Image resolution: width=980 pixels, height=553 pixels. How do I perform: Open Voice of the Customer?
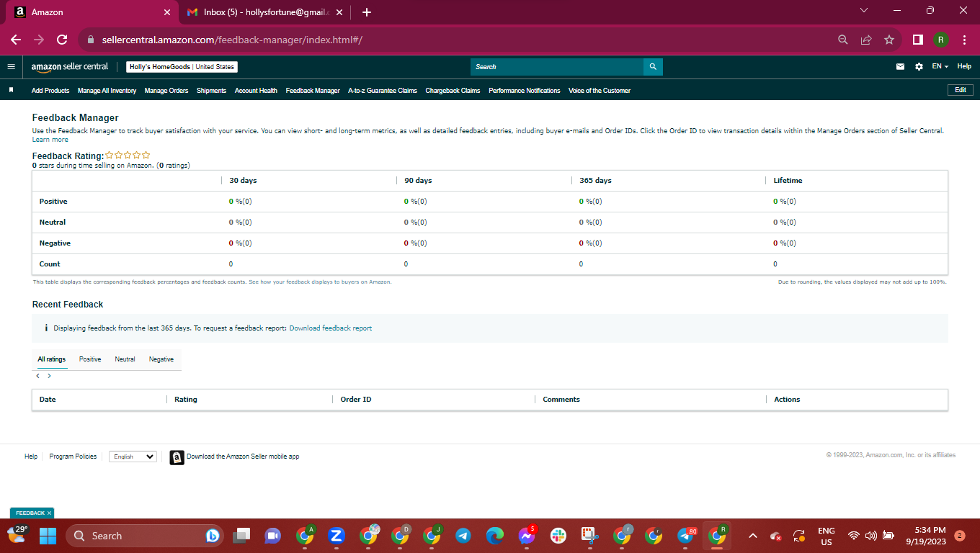600,91
